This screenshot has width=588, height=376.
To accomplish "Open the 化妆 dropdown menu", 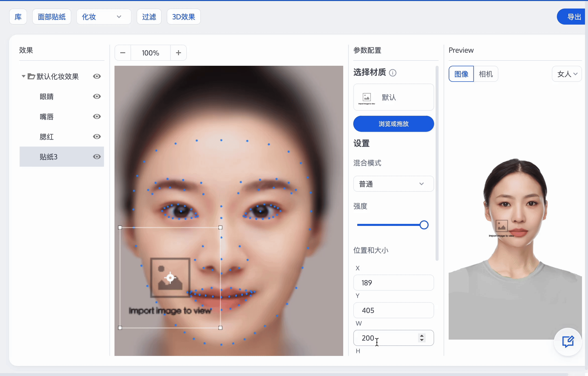I will point(104,17).
